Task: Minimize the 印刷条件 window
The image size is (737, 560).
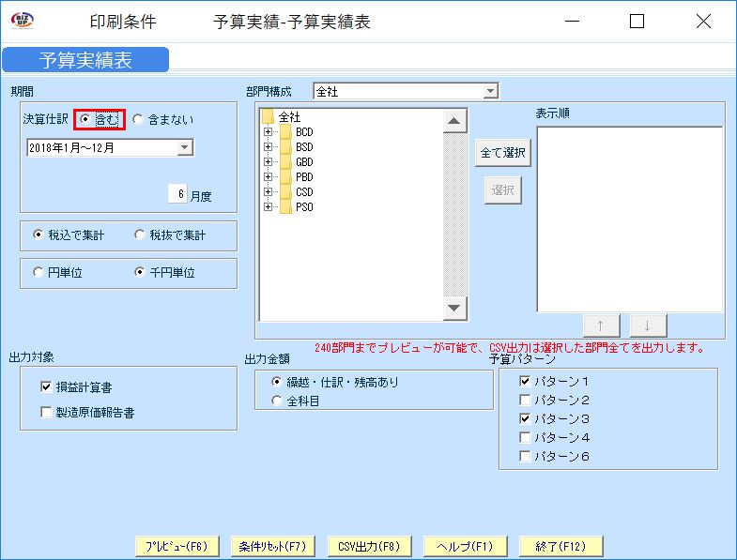Action: [572, 22]
